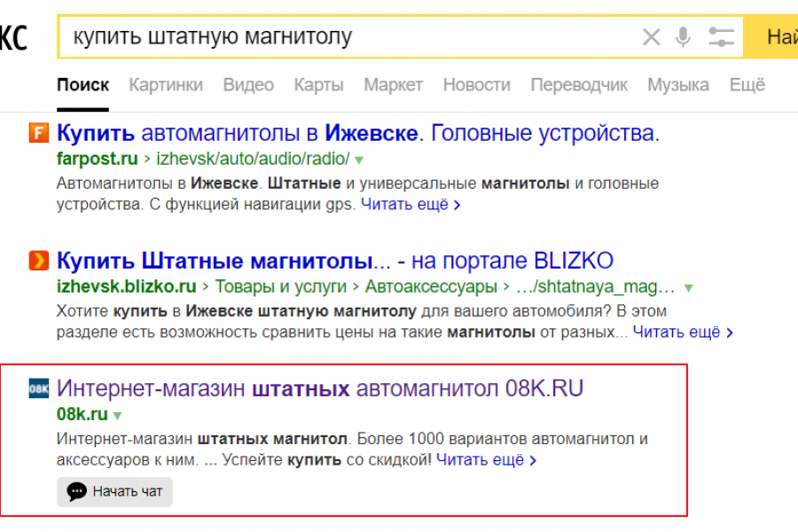
Task: Click the BLIZKO orange arrow favicon
Action: [x=39, y=261]
